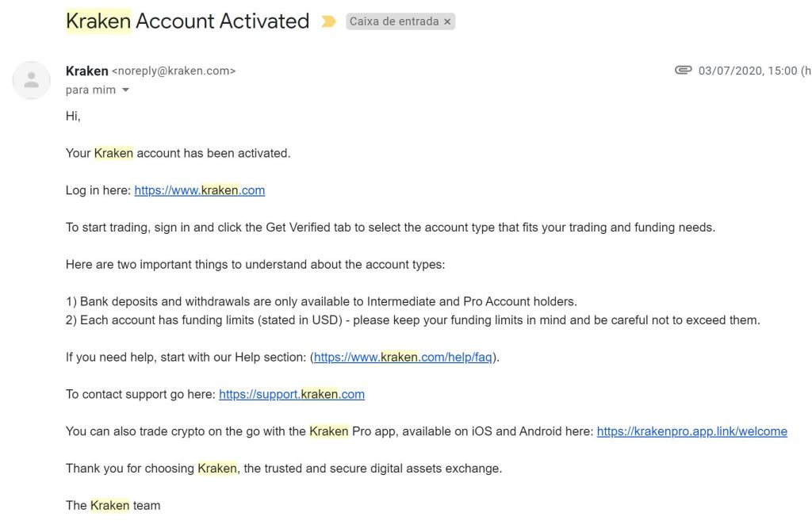The width and height of the screenshot is (812, 532).
Task: Click 'The Kraken team' signature line
Action: pos(113,505)
